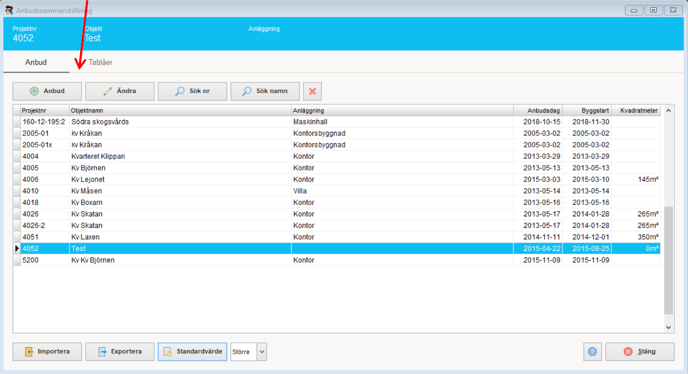Click the 145m² cell
Screen dimensions: 688x374
click(636, 180)
